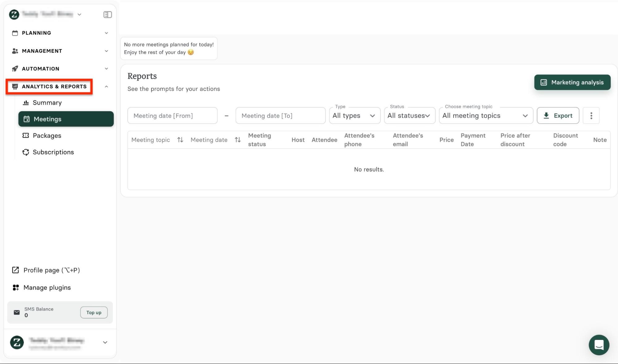618x364 pixels.
Task: Open the Type dropdown showing All types
Action: pos(354,115)
